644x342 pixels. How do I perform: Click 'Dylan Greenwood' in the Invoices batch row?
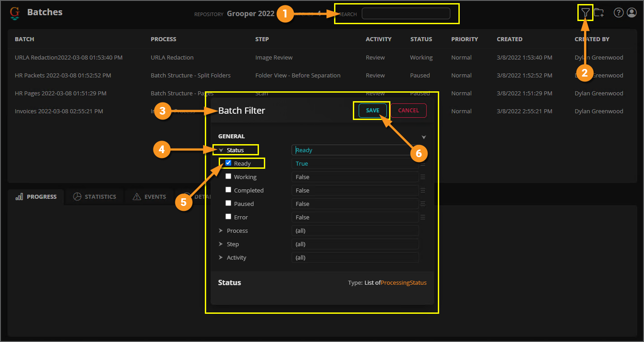coord(599,111)
